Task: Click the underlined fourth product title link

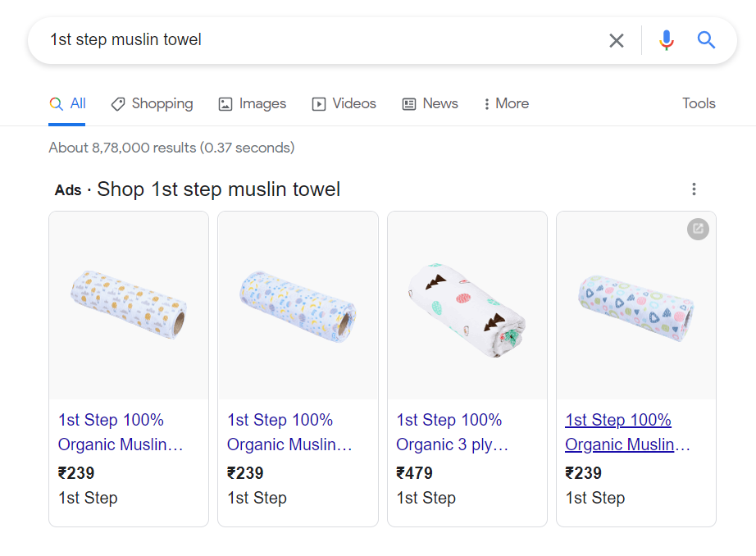Action: (627, 432)
